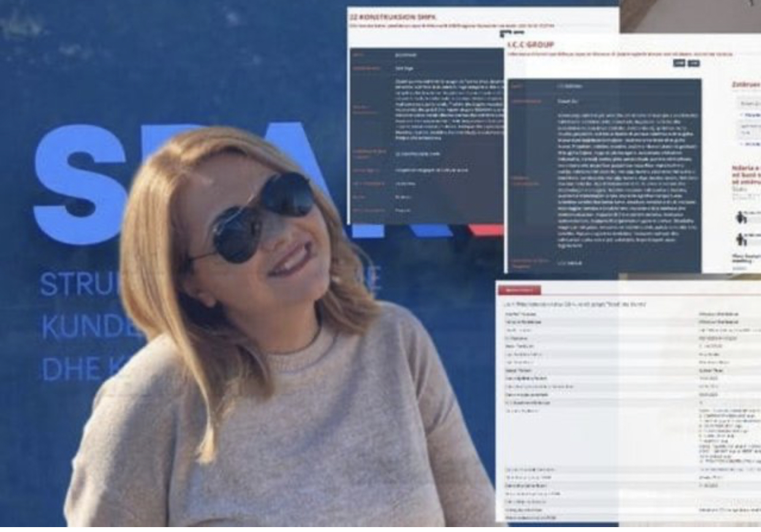Click the "I.C.C GROUP" company heading
Viewport: 761px width, 532px height.
[531, 45]
